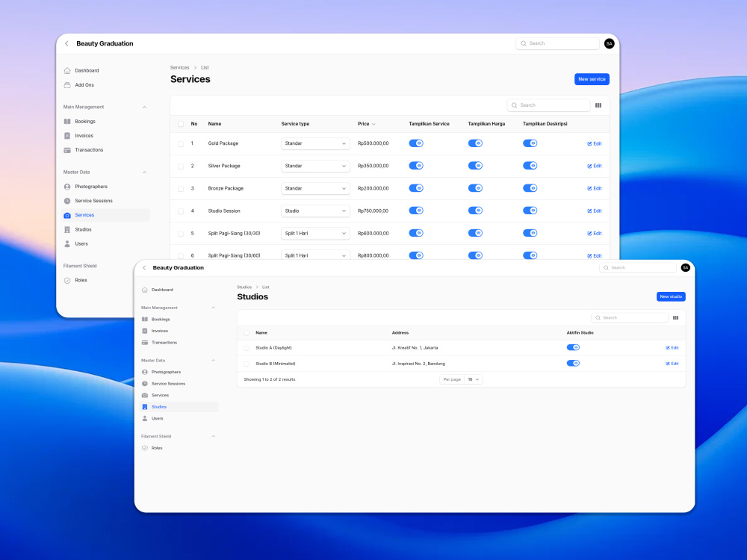Viewport: 747px width, 560px height.
Task: Click Transactions icon in Services window sidebar
Action: click(67, 150)
